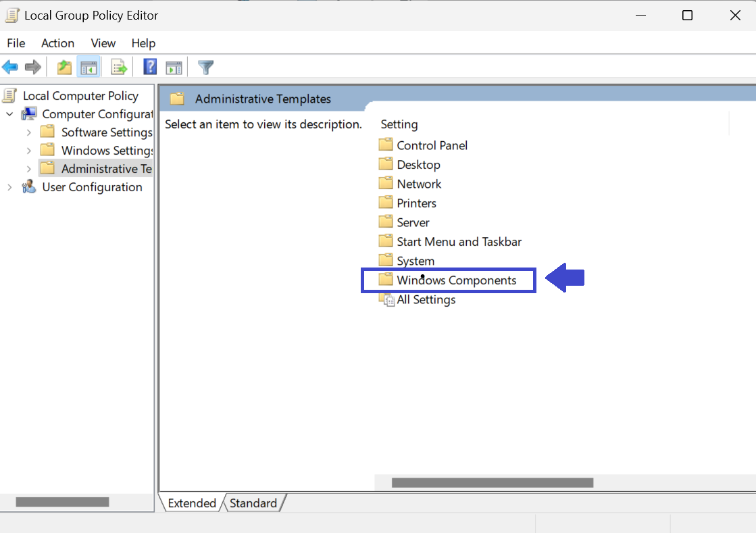
Task: Expand the Administrative Templates tree node
Action: coord(29,169)
